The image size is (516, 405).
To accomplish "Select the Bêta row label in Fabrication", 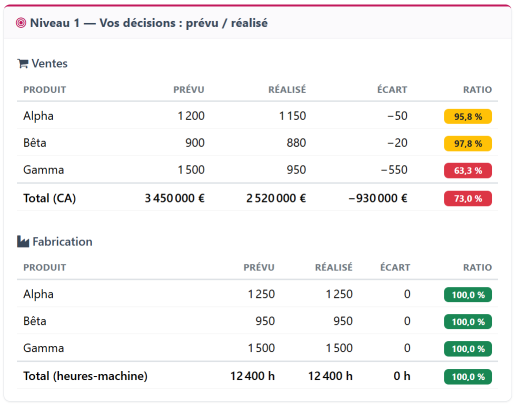I will (35, 321).
